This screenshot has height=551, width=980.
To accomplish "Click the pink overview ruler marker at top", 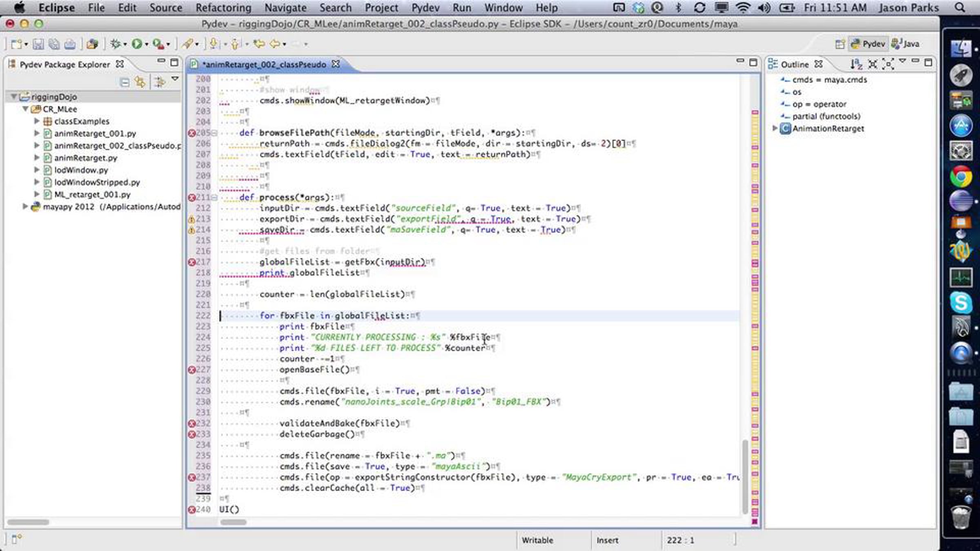I will (x=755, y=112).
